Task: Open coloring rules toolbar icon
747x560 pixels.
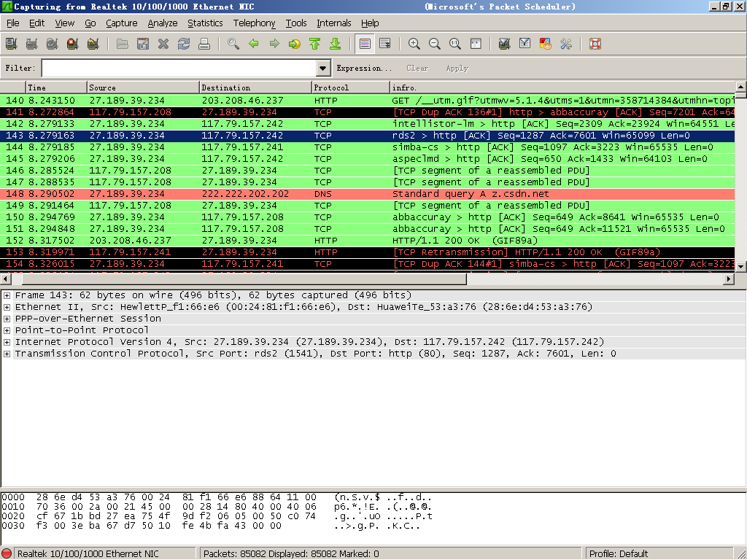Action: point(546,44)
